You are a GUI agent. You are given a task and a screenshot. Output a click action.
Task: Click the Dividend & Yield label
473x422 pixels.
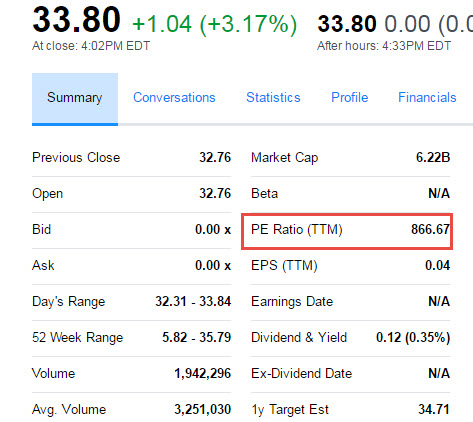(299, 337)
